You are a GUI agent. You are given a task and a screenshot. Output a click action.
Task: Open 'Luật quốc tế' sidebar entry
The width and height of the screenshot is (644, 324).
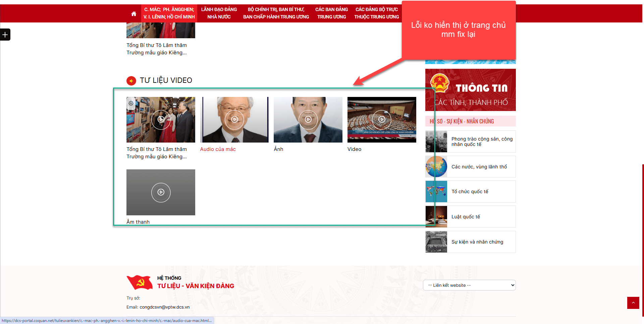(x=466, y=217)
